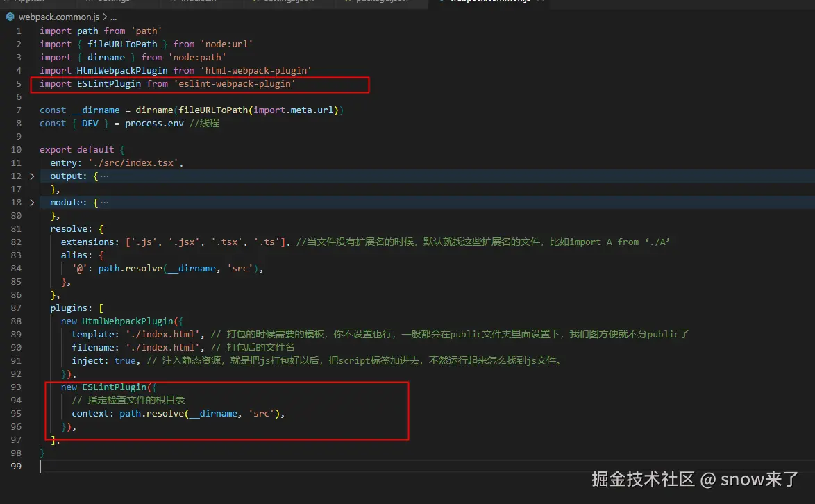815x504 pixels.
Task: Click the 'alias:' key on line 83
Action: [77, 255]
